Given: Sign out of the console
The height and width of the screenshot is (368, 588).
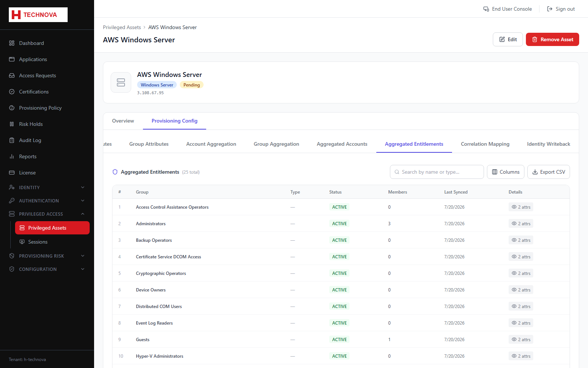Looking at the screenshot, I should click(x=561, y=9).
